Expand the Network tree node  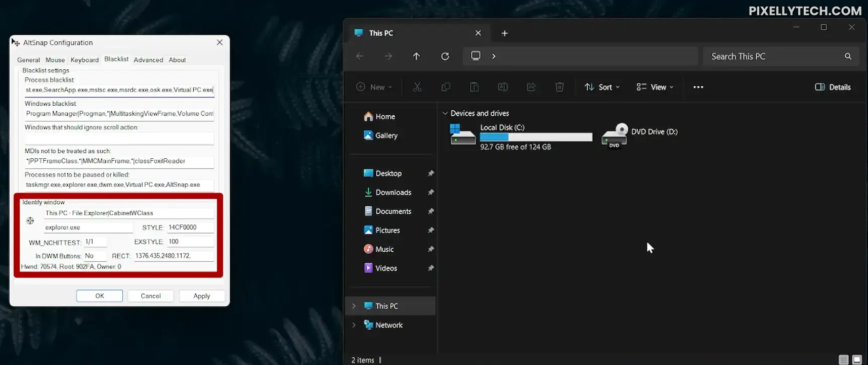pos(354,325)
